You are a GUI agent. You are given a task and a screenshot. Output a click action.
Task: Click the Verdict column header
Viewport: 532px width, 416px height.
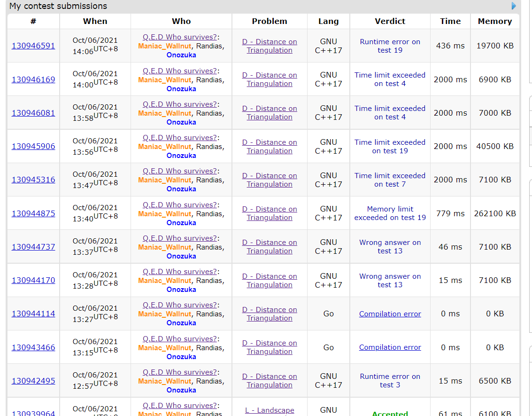(390, 21)
